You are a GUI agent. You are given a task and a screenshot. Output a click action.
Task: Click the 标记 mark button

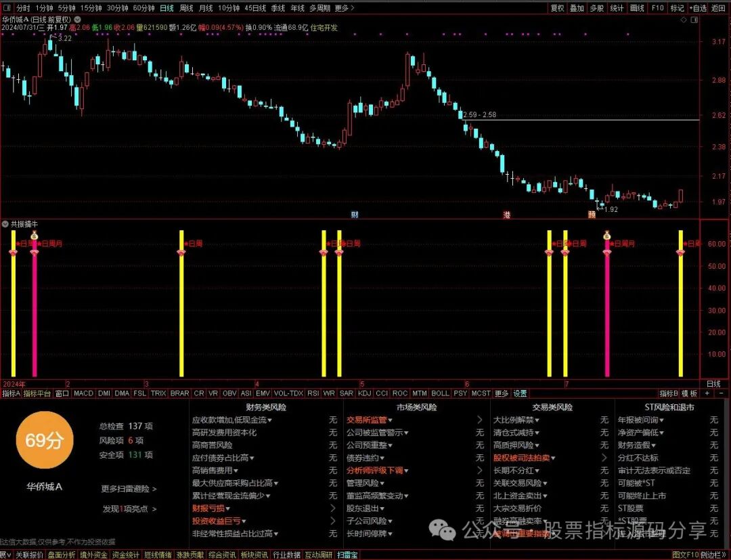677,8
